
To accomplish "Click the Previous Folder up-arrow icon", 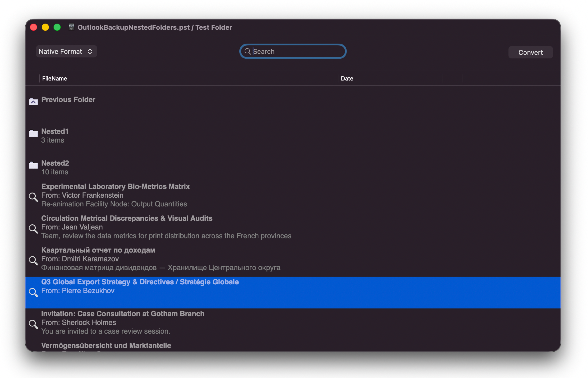I will (x=33, y=101).
